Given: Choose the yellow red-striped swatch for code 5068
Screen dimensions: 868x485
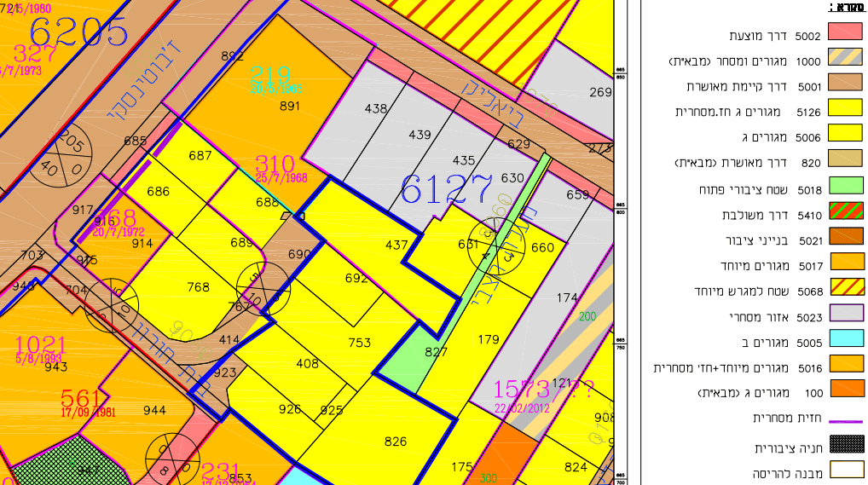Looking at the screenshot, I should click(846, 288).
